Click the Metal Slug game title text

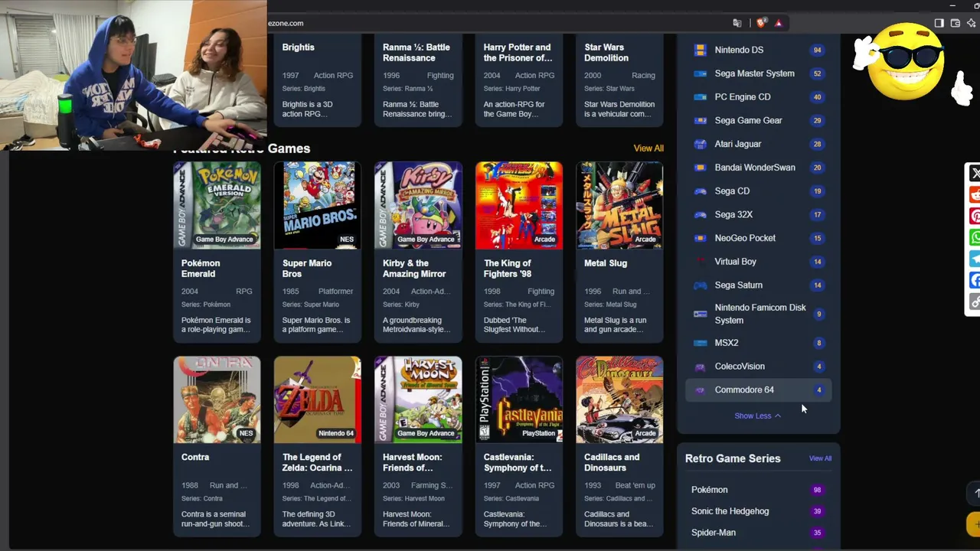coord(606,263)
